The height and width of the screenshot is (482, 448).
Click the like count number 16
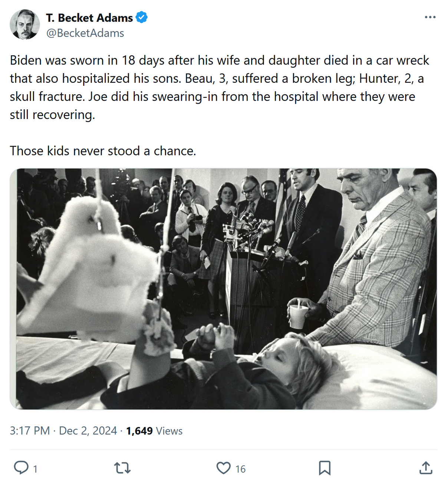tap(240, 469)
